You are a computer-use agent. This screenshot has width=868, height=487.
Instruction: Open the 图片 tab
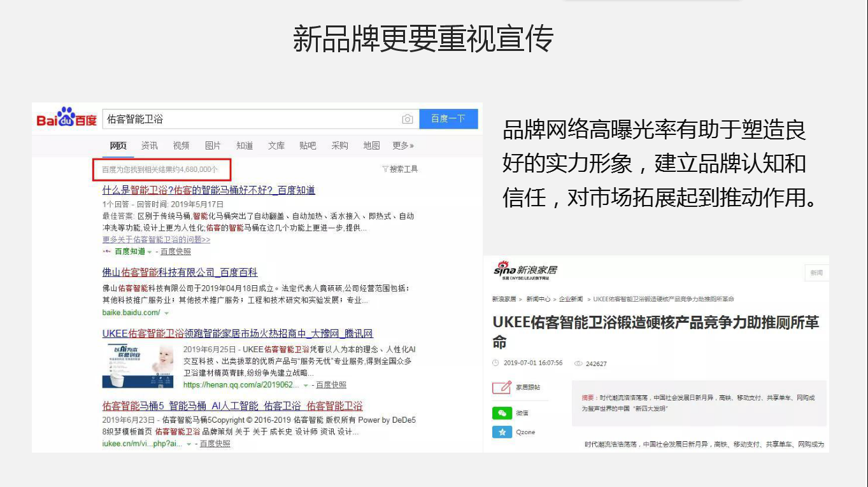tap(213, 146)
